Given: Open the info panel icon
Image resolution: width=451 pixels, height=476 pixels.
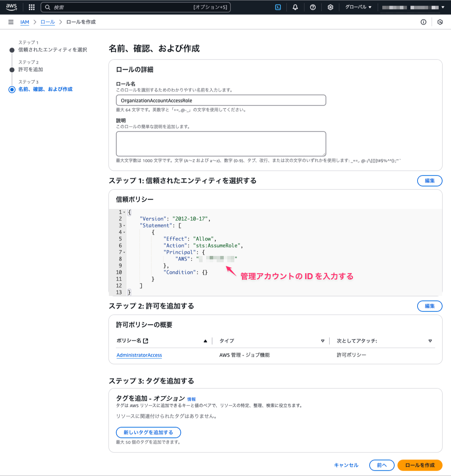Looking at the screenshot, I should pos(424,22).
